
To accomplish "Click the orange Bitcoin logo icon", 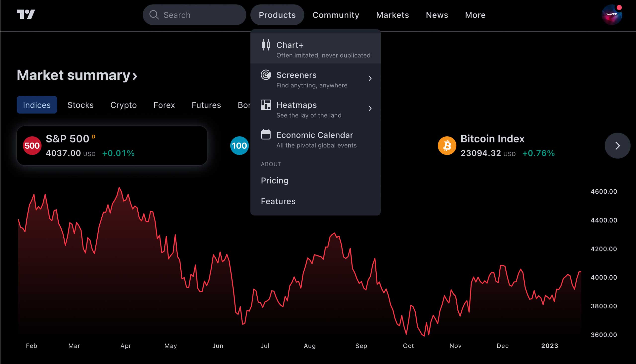I will pos(447,146).
